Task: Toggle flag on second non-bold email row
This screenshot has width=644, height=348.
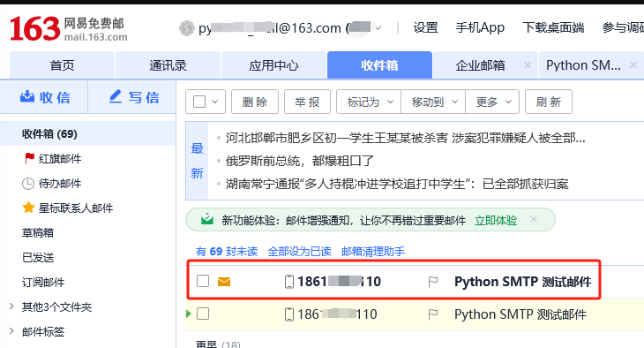Action: [433, 314]
